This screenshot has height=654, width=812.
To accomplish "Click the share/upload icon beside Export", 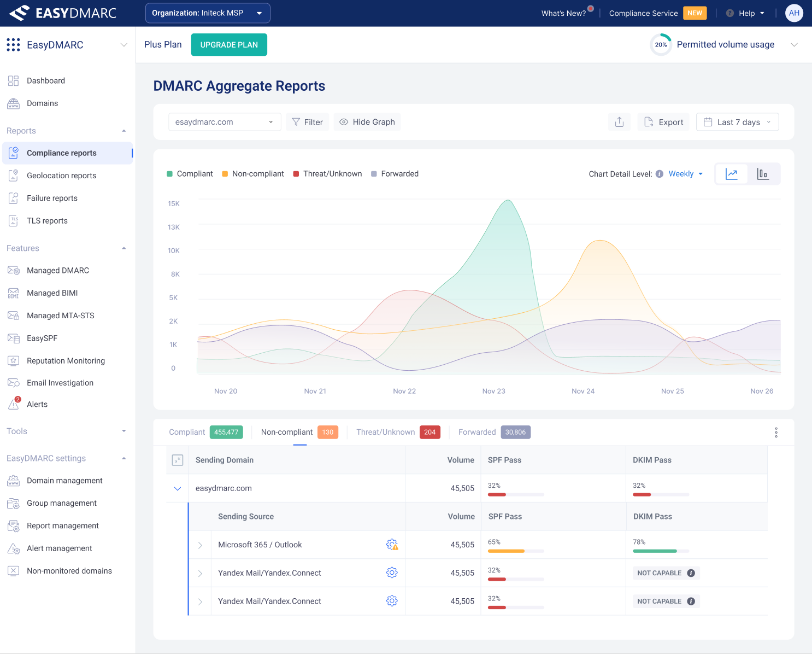I will tap(619, 122).
